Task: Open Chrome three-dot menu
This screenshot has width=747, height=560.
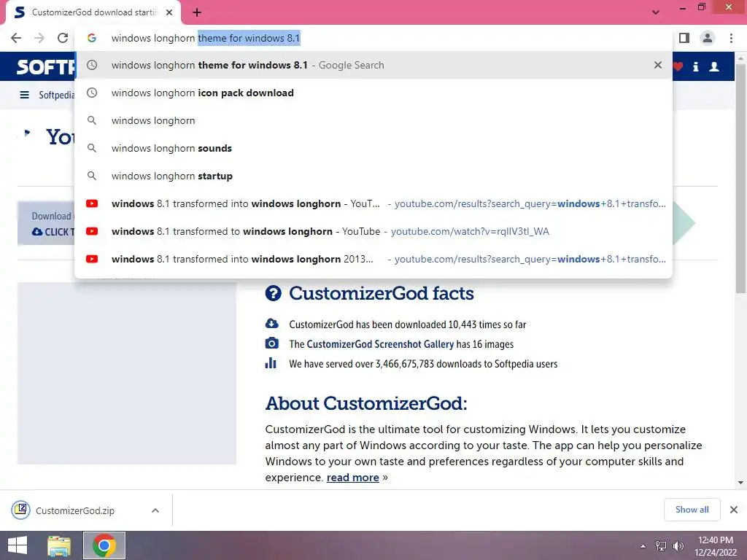Action: (x=731, y=38)
